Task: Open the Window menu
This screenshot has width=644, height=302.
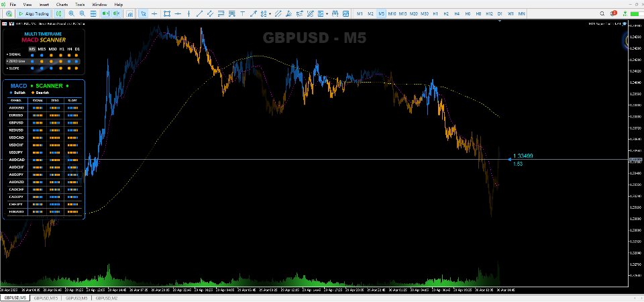Action: (x=99, y=4)
